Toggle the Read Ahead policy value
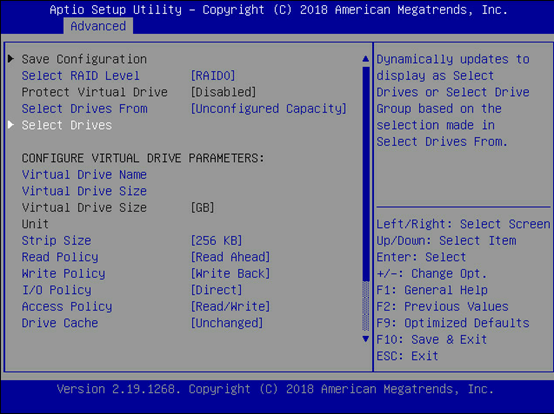The height and width of the screenshot is (414, 554). point(230,257)
